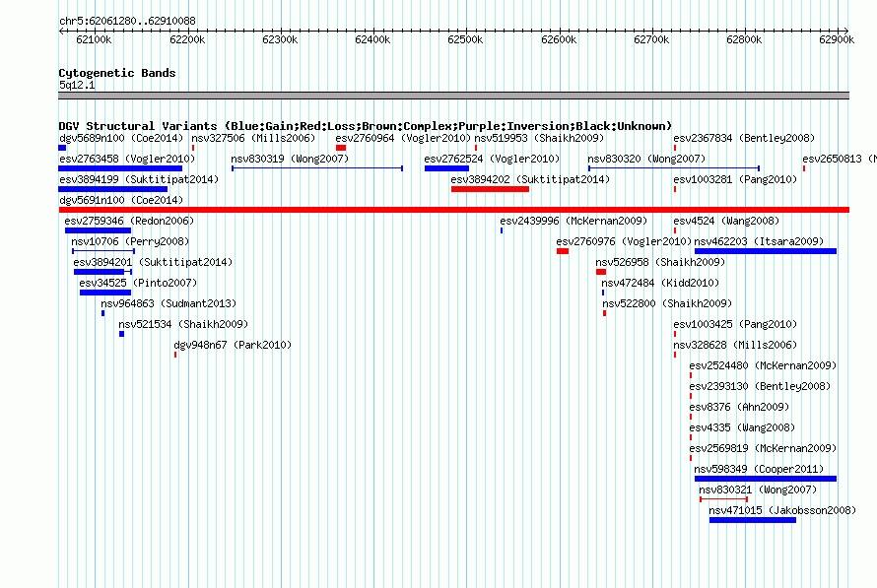
Task: Click the 62100k ruler tick label
Action: (x=94, y=39)
